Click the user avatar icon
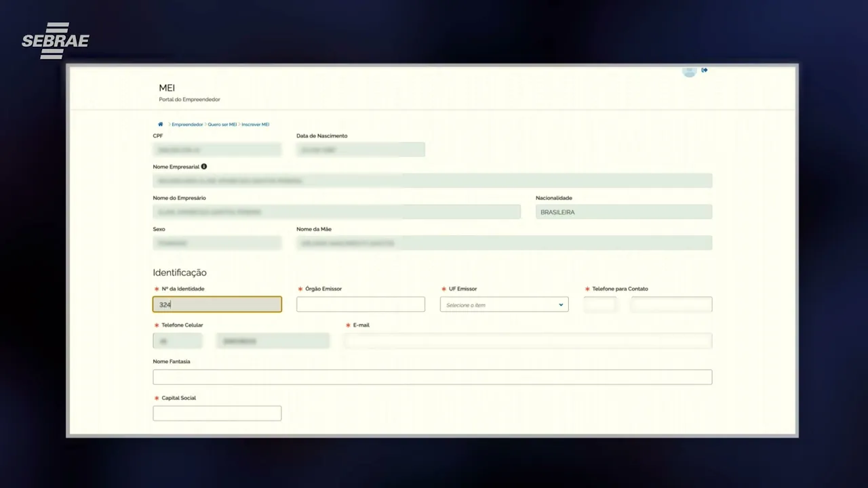Viewport: 868px width, 488px height. [690, 71]
